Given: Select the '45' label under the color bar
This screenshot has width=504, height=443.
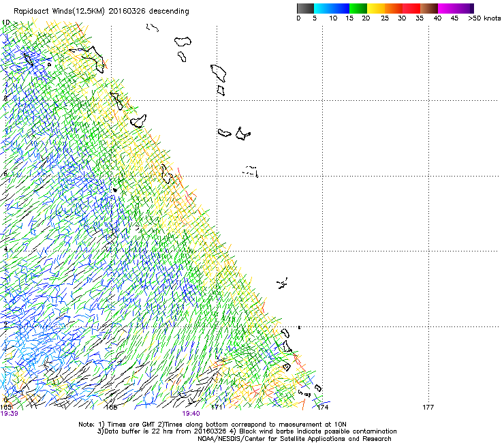Looking at the screenshot, I should 454,18.
